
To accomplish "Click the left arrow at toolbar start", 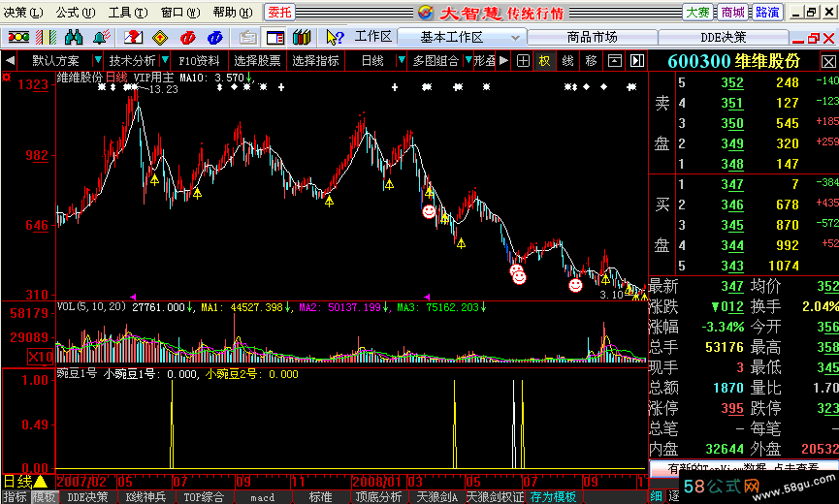I will (10, 60).
